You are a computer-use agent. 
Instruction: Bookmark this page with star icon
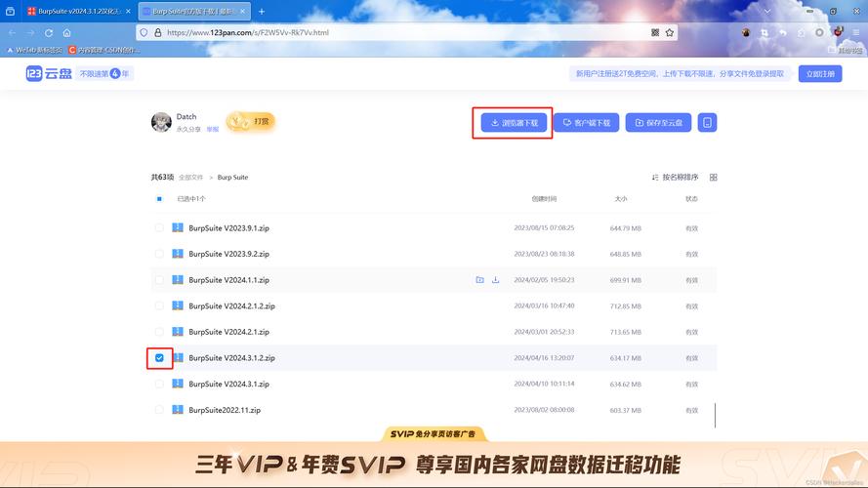(x=670, y=32)
